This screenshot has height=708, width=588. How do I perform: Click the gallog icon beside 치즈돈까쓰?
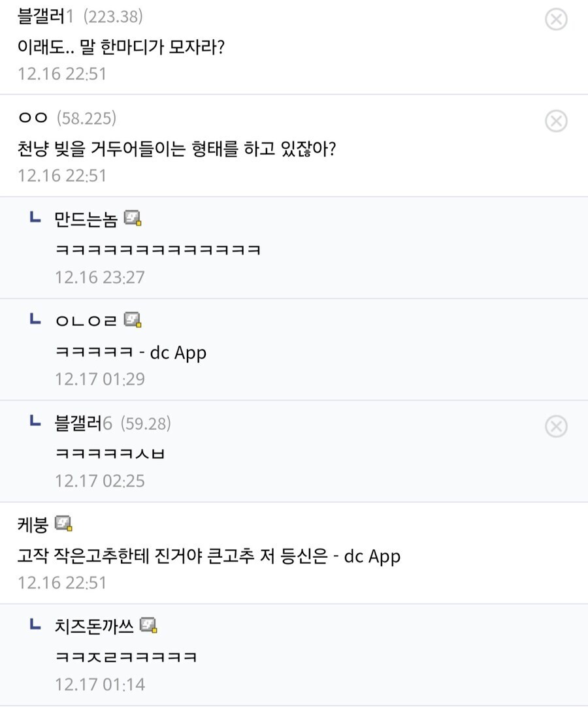(x=149, y=626)
